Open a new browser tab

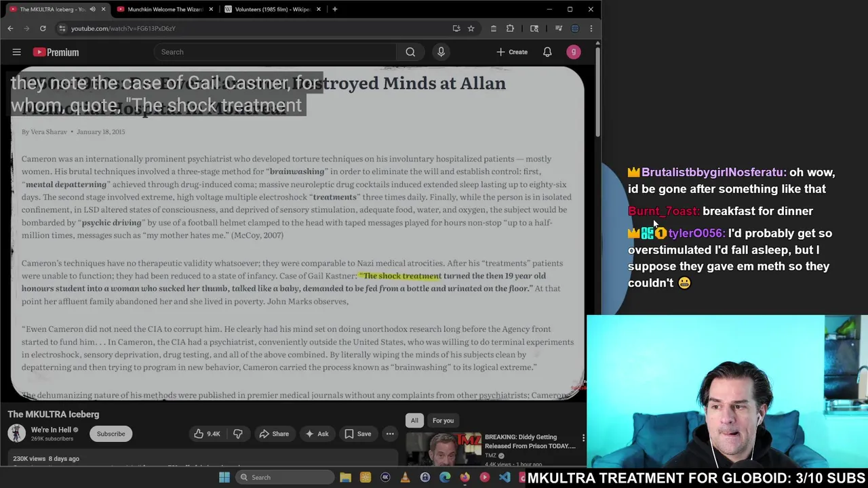(334, 9)
